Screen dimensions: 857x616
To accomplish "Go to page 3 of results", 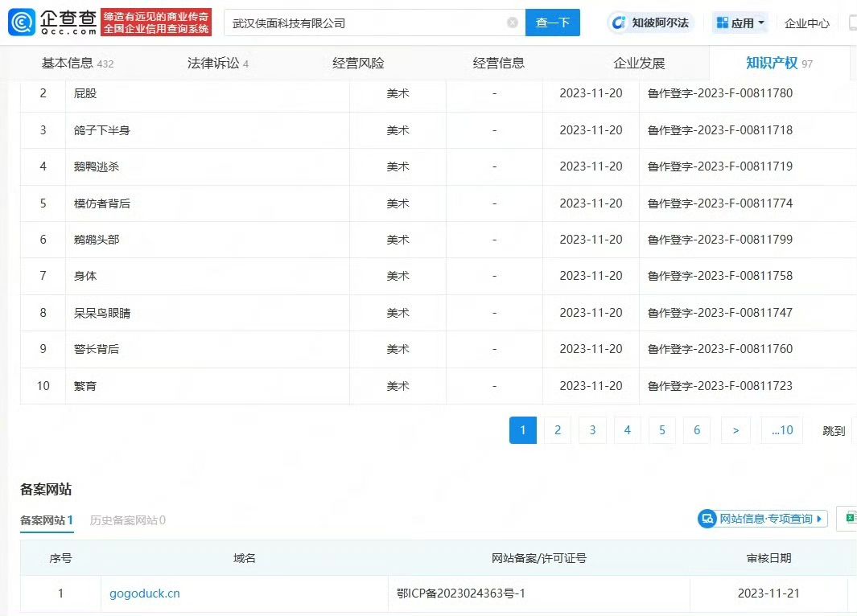I will point(592,430).
